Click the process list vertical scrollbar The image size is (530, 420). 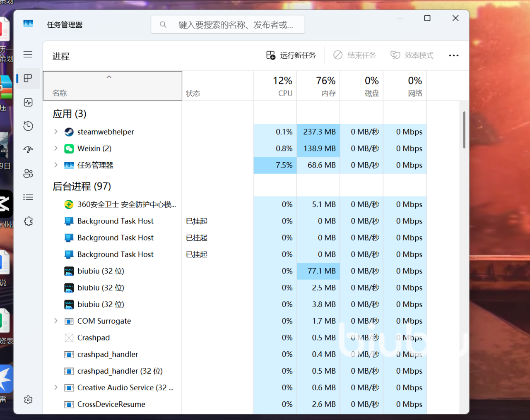464,130
